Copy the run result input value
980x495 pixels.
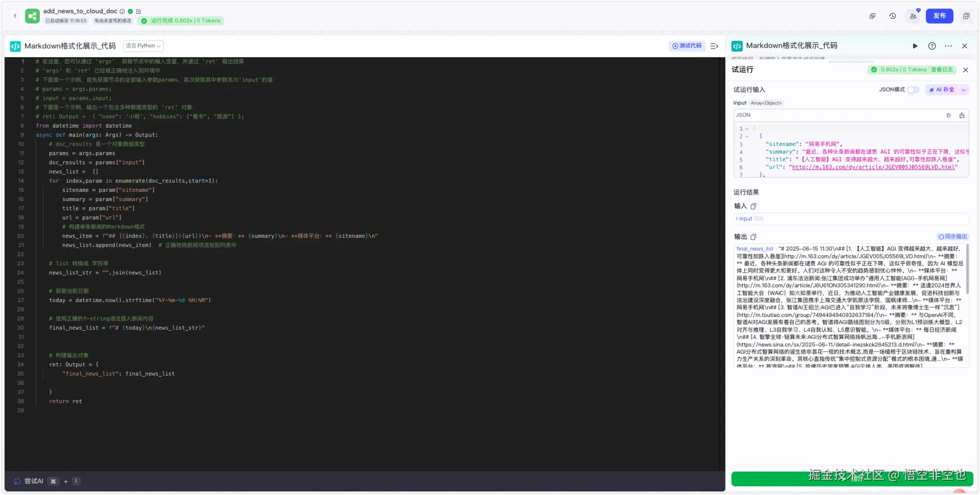pos(753,206)
